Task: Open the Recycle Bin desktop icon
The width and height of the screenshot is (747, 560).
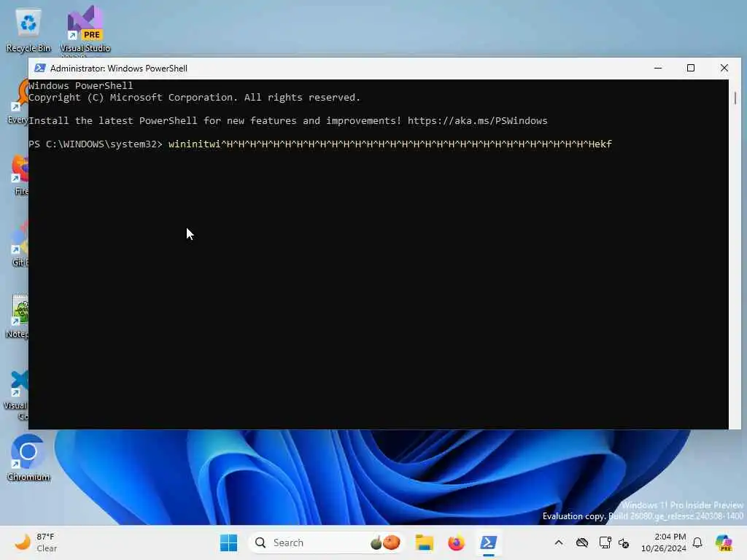Action: [28, 29]
